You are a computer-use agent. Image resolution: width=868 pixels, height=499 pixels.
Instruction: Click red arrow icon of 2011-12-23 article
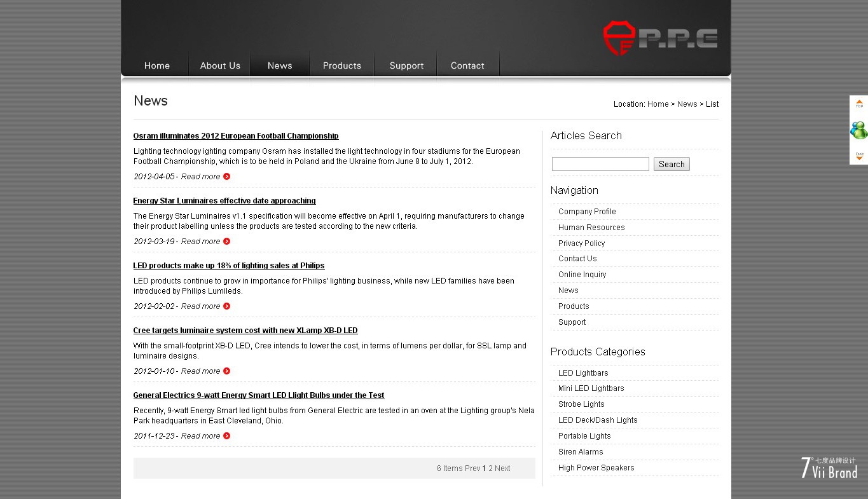[x=227, y=436]
